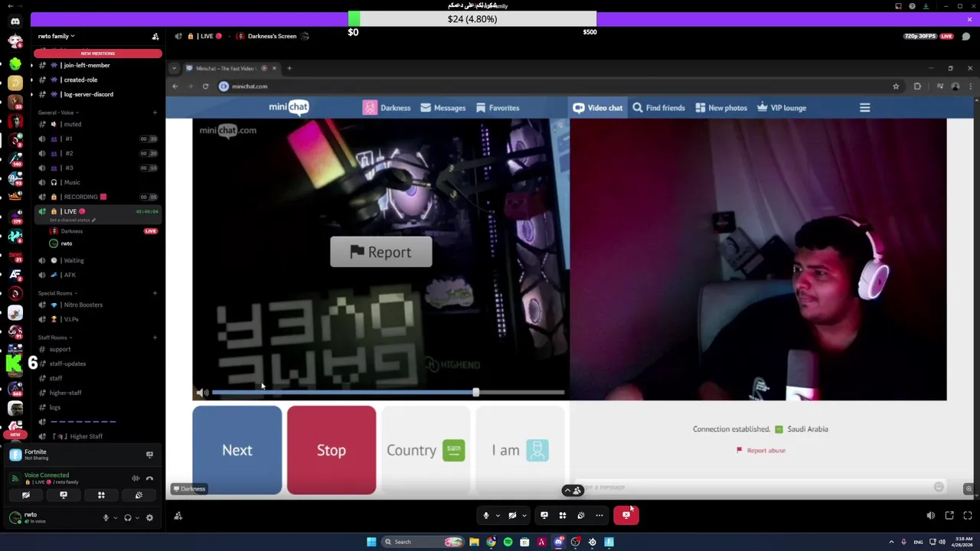This screenshot has height=551, width=980.
Task: Share your screen from call bar
Action: 544,515
